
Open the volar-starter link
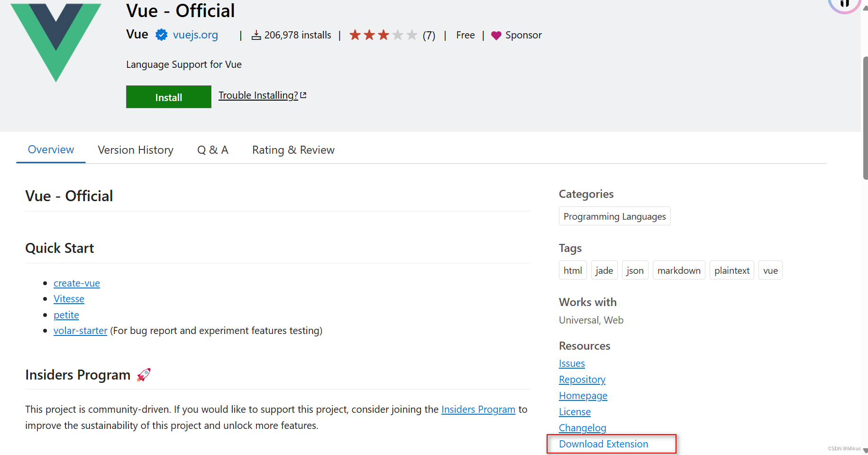click(x=81, y=331)
